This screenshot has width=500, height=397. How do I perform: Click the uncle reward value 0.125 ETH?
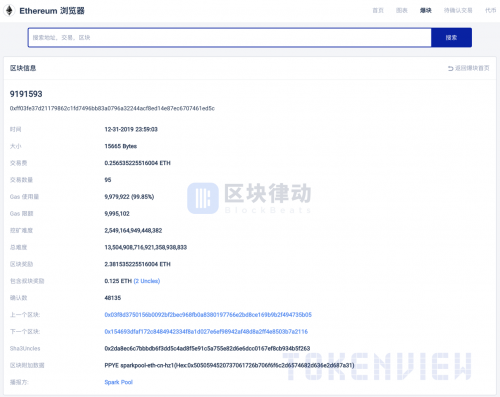118,281
